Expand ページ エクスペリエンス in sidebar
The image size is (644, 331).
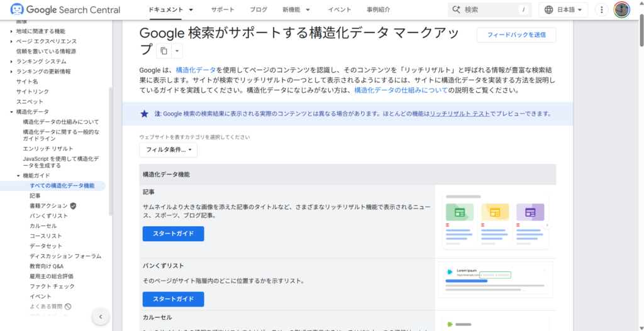tap(11, 41)
